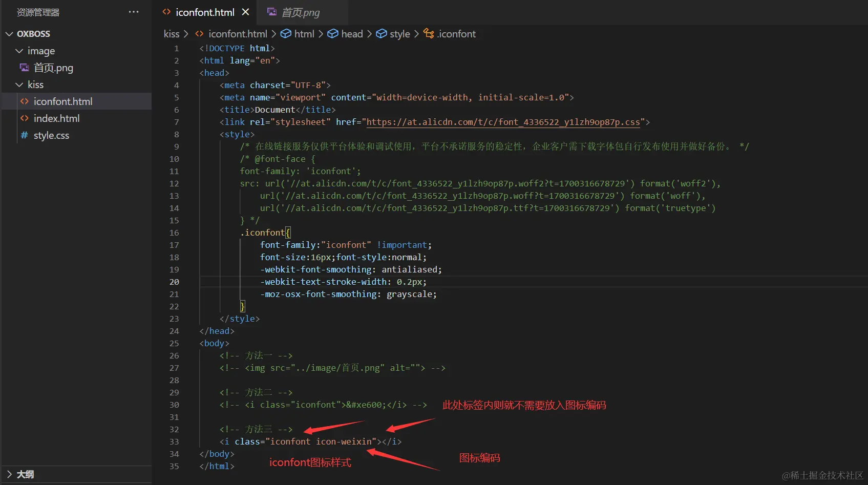Click the closing </html> tag
Viewport: 868px width, 485px height.
[x=217, y=466]
